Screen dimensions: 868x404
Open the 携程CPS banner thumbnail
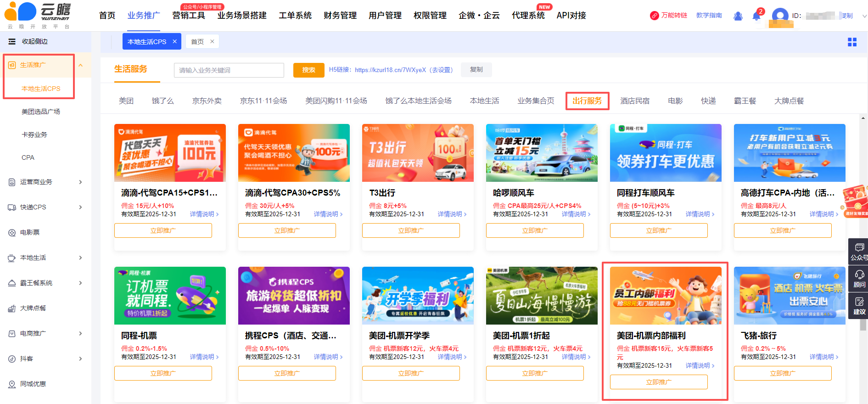click(x=294, y=296)
